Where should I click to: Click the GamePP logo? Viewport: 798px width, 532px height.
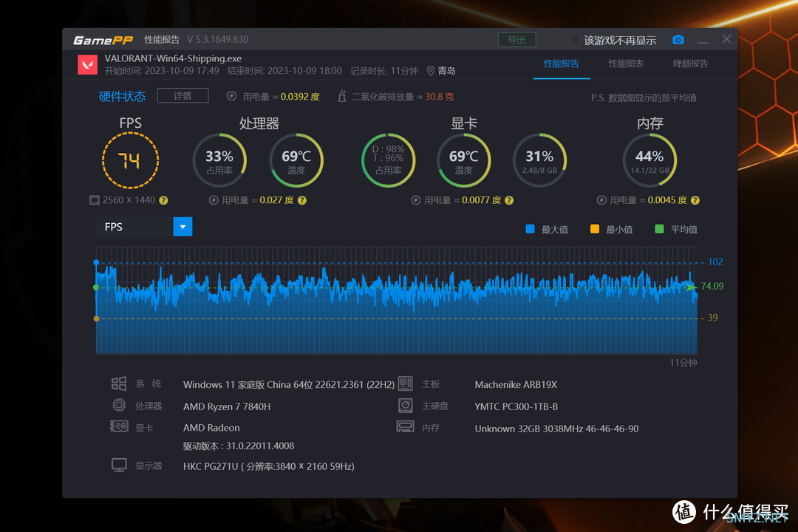pyautogui.click(x=103, y=40)
